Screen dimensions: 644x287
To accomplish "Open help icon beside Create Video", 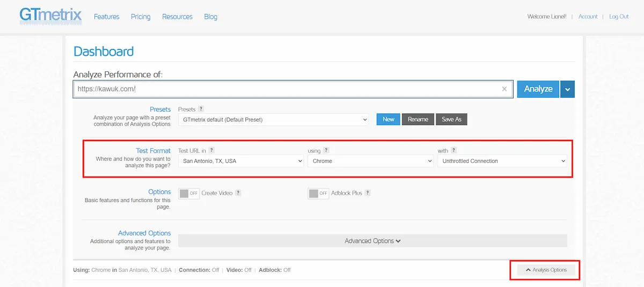I will coord(238,193).
